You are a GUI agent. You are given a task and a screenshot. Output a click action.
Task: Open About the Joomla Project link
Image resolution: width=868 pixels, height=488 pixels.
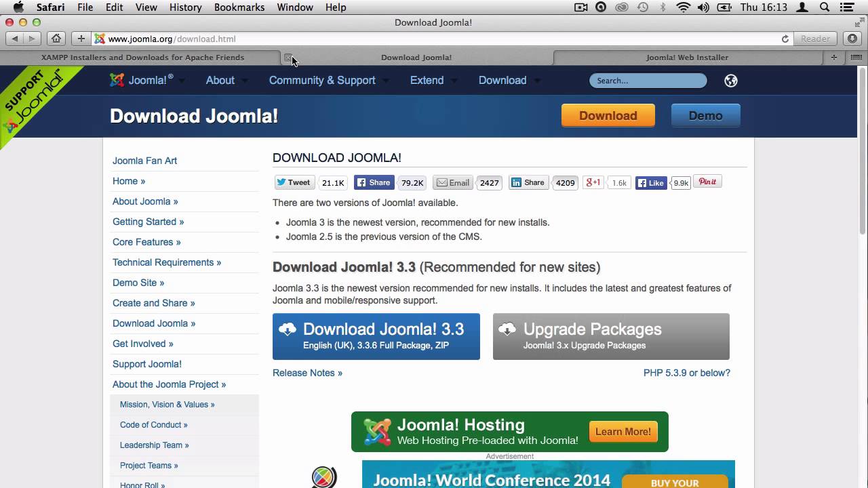pos(169,384)
